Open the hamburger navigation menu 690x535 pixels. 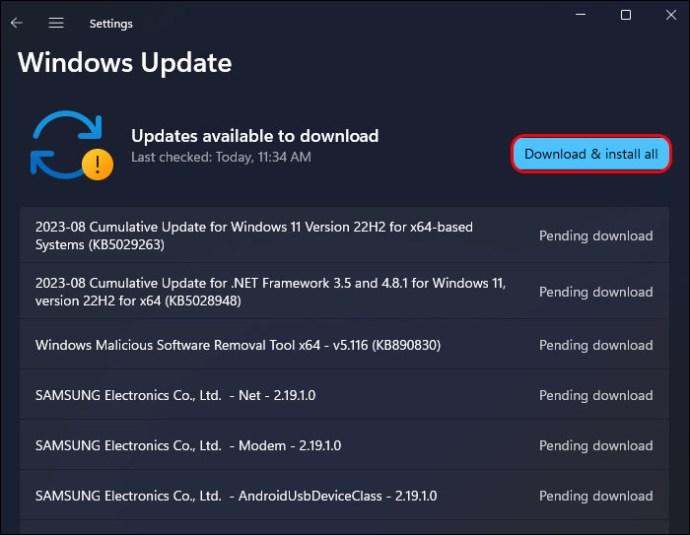point(56,23)
